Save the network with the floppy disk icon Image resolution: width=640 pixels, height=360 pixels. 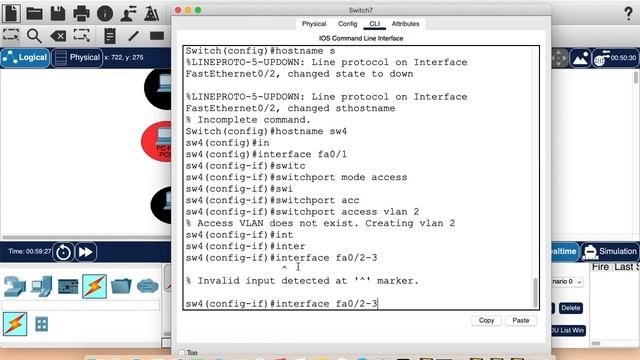(58, 13)
